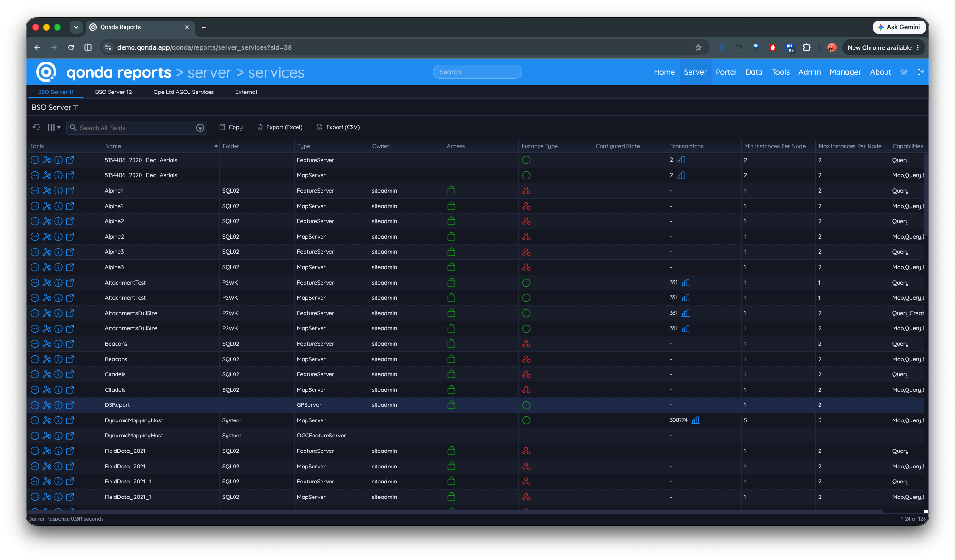This screenshot has height=560, width=955.
Task: Sort by the Owner column header
Action: (x=407, y=146)
